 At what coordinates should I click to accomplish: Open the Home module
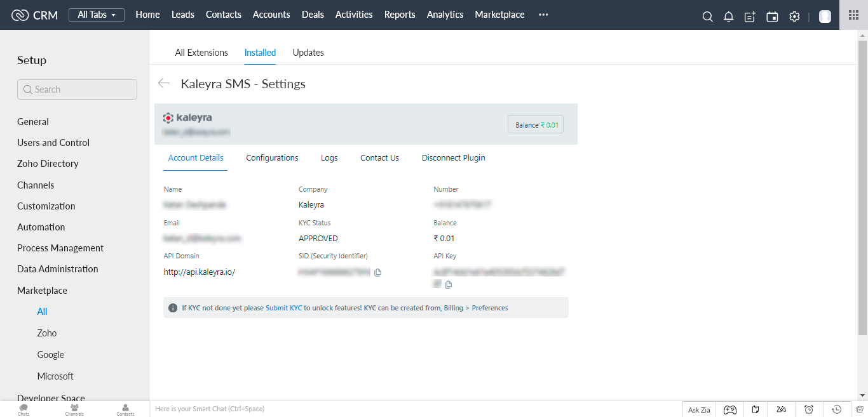(x=147, y=15)
